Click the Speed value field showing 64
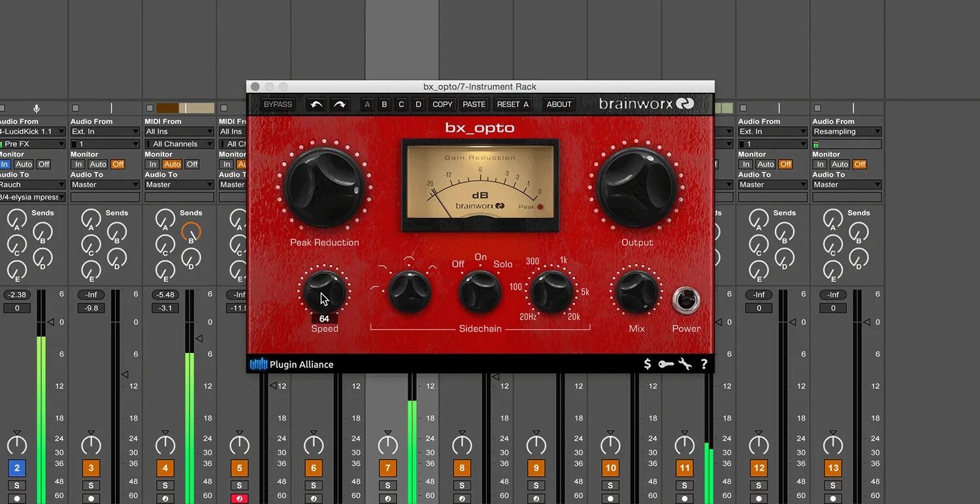980x504 pixels. click(x=324, y=319)
